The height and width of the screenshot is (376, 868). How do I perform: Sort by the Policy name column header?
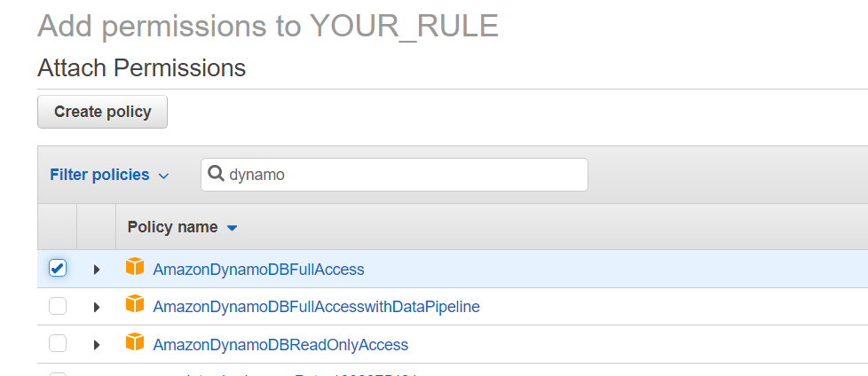click(172, 227)
